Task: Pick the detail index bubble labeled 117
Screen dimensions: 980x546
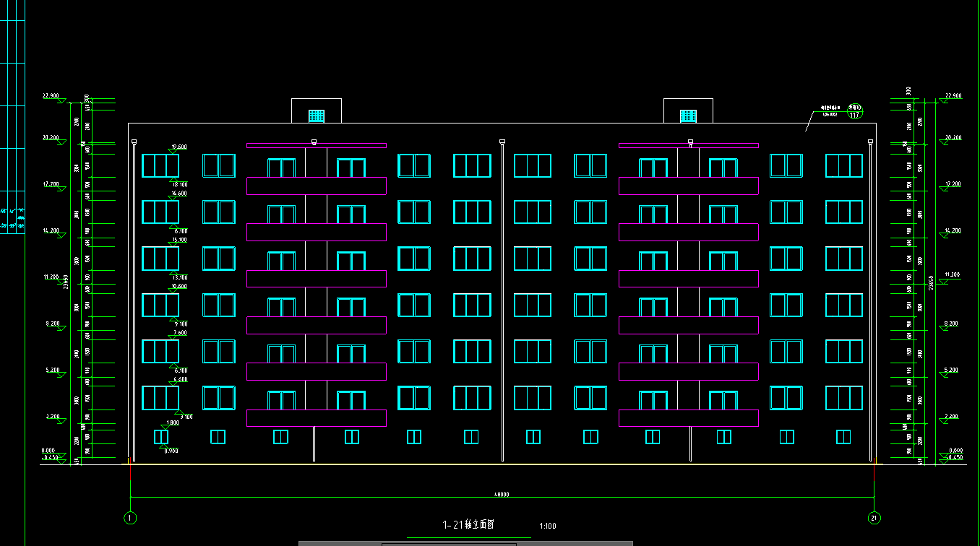Action: [x=854, y=112]
